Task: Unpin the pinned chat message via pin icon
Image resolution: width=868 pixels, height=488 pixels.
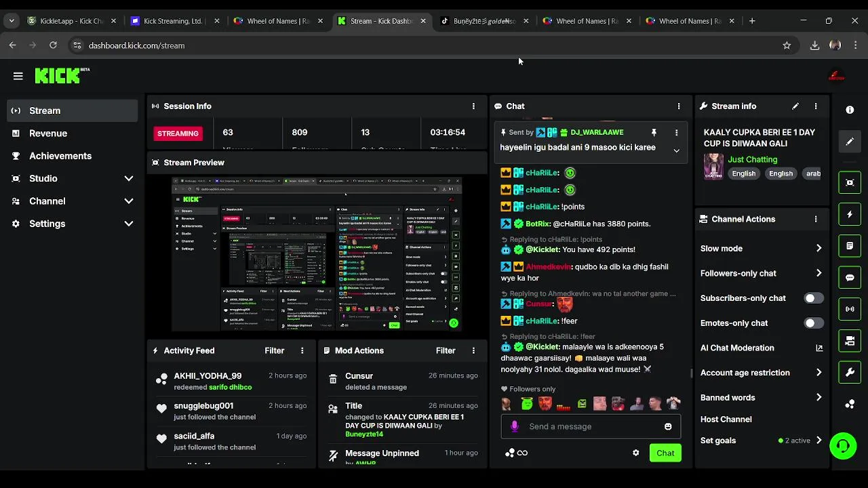Action: click(x=654, y=133)
